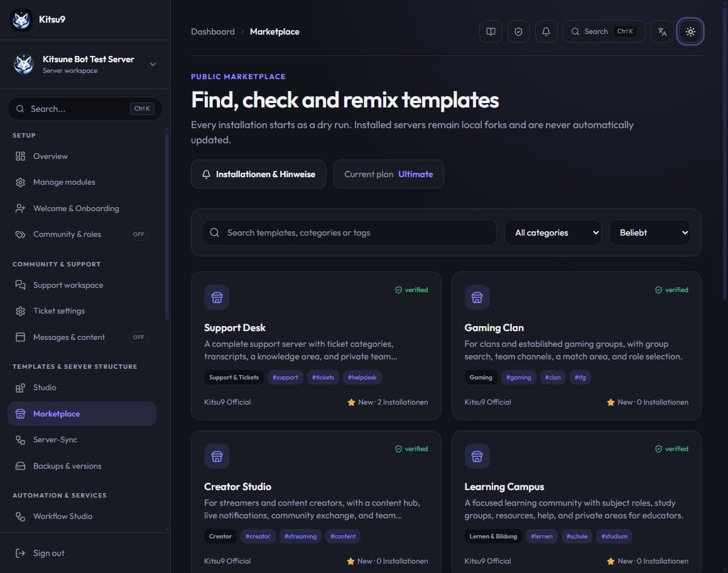
Task: Open Ticket settings
Action: [82, 310]
